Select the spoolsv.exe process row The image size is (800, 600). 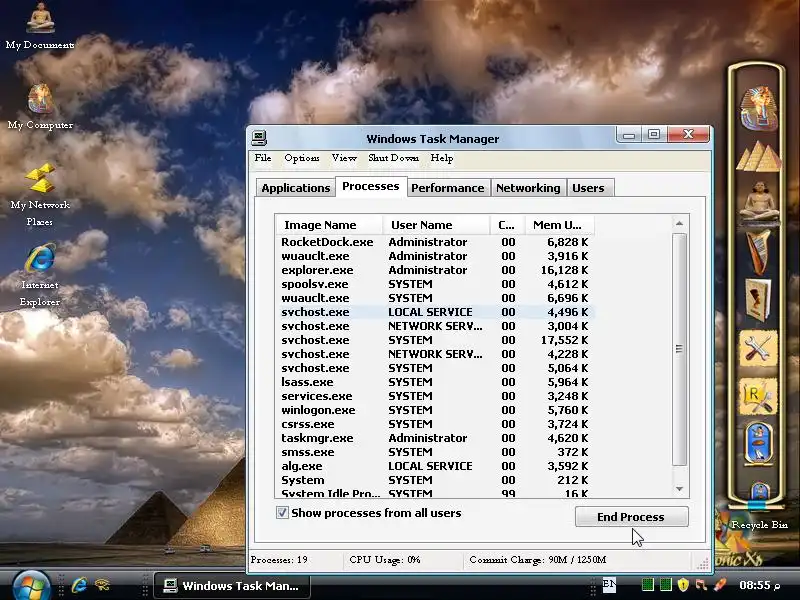435,284
